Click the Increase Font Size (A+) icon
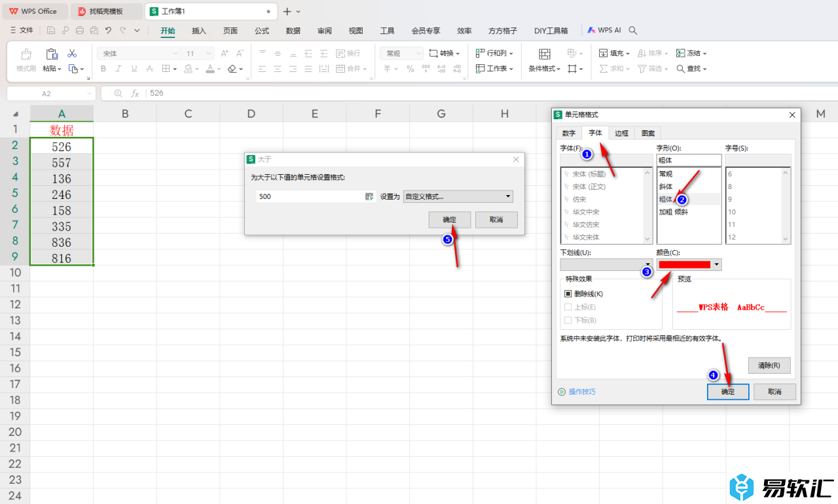This screenshot has height=504, width=838. pos(225,54)
